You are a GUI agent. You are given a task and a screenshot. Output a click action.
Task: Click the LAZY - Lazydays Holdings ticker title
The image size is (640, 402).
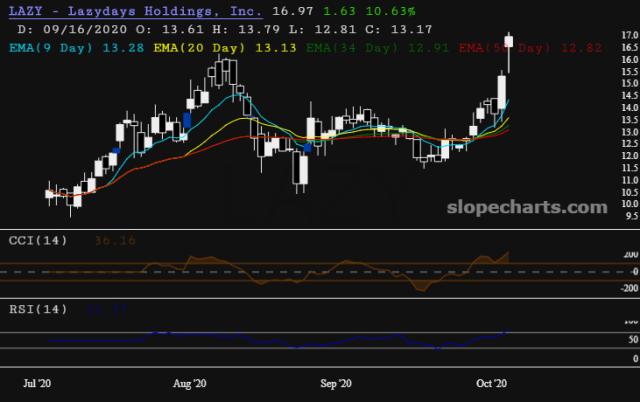click(x=134, y=12)
